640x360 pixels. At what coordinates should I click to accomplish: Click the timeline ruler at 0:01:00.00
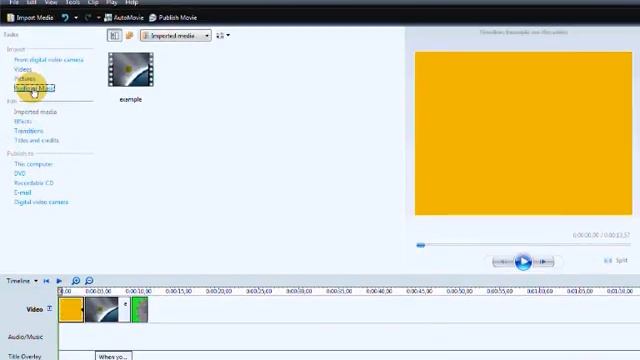pyautogui.click(x=540, y=291)
